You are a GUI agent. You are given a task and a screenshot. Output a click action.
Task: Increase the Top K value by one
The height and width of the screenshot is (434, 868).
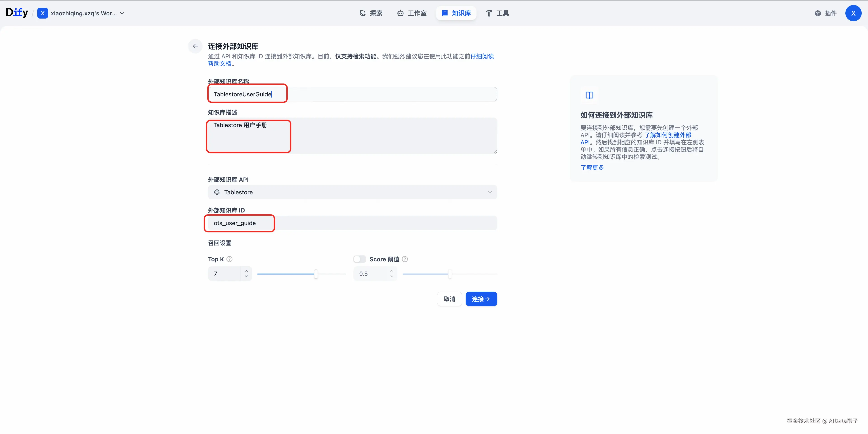pos(246,271)
